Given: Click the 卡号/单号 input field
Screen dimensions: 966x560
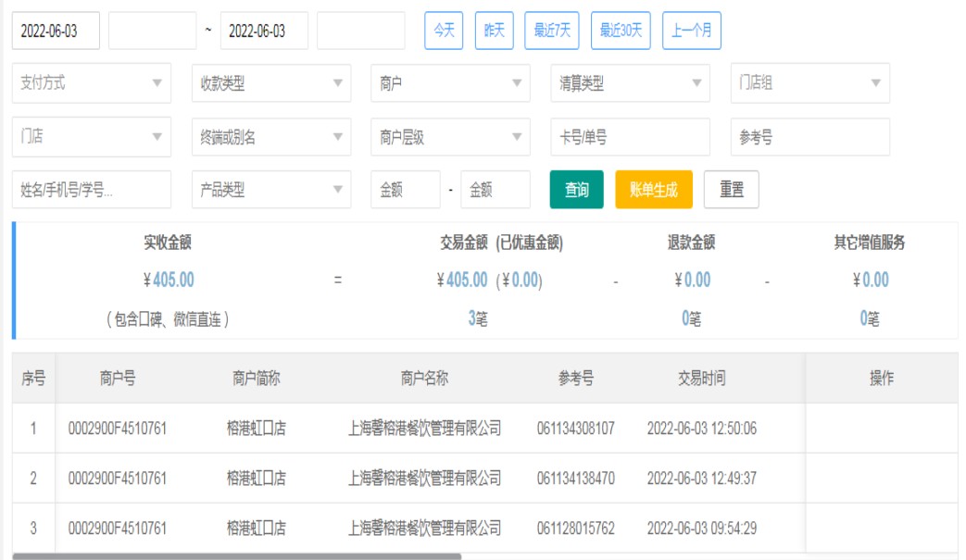Looking at the screenshot, I should point(630,137).
